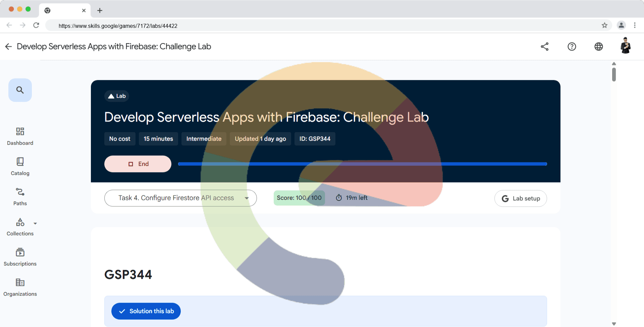Open Collections in the sidebar
Viewport: 644px width, 327px height.
pyautogui.click(x=20, y=227)
